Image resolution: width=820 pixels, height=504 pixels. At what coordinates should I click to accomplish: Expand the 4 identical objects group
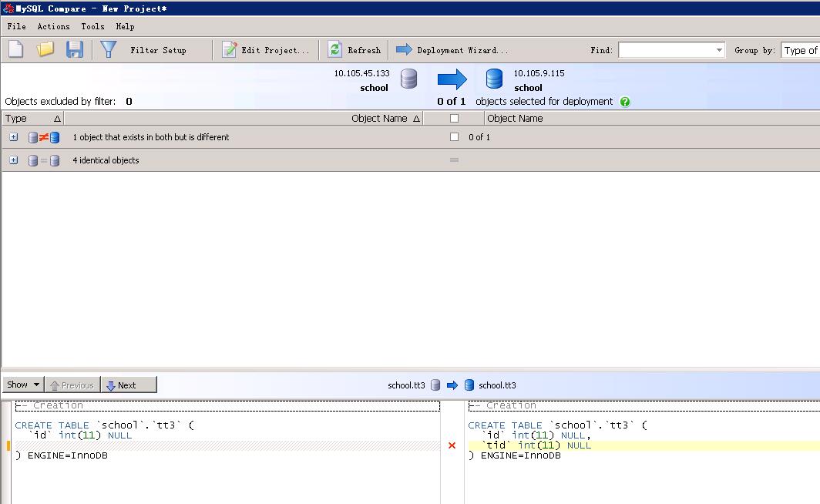click(x=14, y=160)
